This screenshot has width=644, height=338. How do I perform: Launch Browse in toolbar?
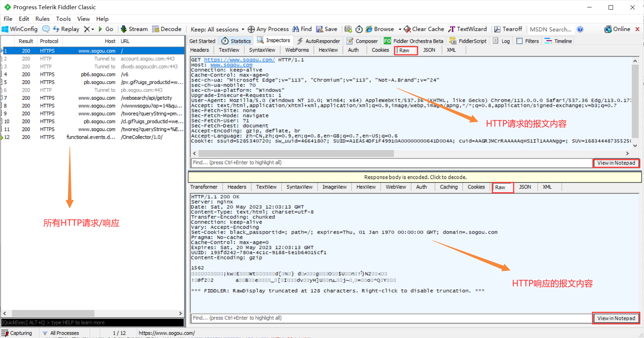pos(380,29)
